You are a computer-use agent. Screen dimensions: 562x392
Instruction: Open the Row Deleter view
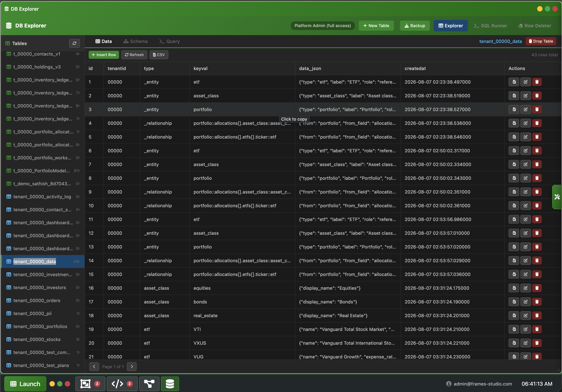pos(535,26)
